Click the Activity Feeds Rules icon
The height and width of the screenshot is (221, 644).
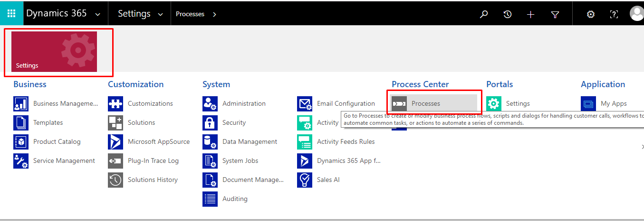pyautogui.click(x=305, y=141)
